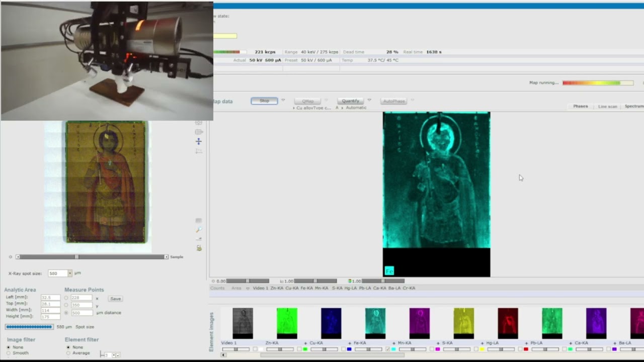Uncheck the Fe-KA element checkbox

tap(388, 349)
